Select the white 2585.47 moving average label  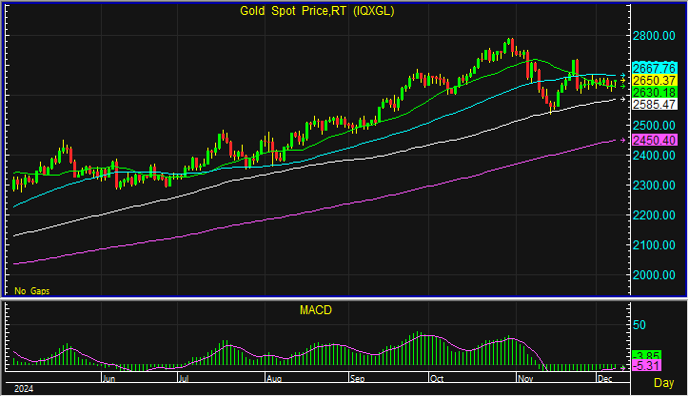[x=654, y=104]
